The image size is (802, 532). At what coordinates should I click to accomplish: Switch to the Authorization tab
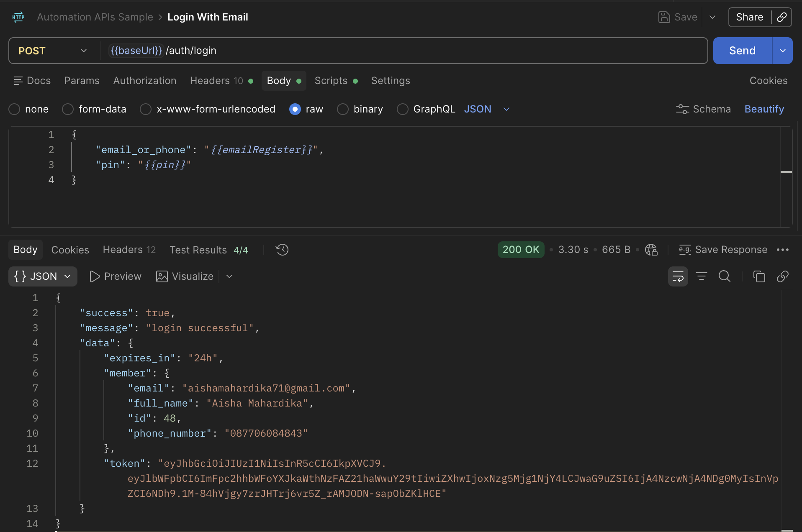coord(145,81)
